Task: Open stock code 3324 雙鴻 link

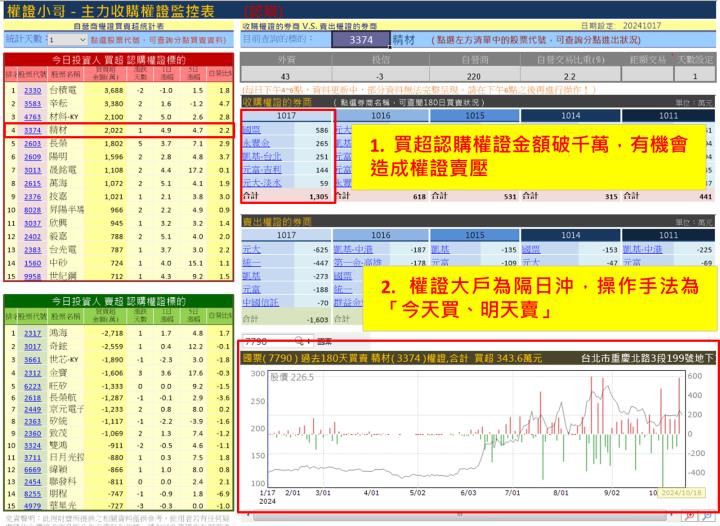Action: [33, 445]
